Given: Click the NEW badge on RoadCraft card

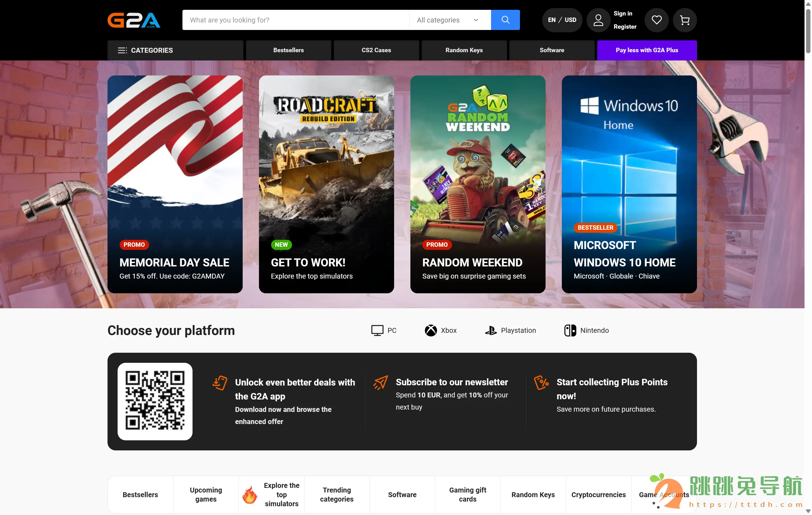Looking at the screenshot, I should pos(281,245).
